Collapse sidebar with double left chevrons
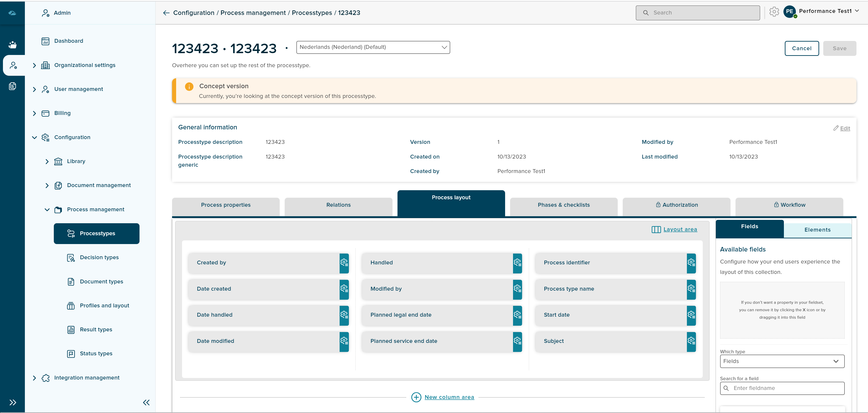868x413 pixels. (146, 402)
